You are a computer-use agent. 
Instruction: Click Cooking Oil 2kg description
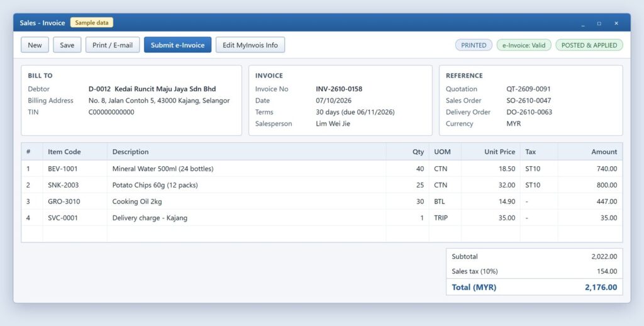136,201
